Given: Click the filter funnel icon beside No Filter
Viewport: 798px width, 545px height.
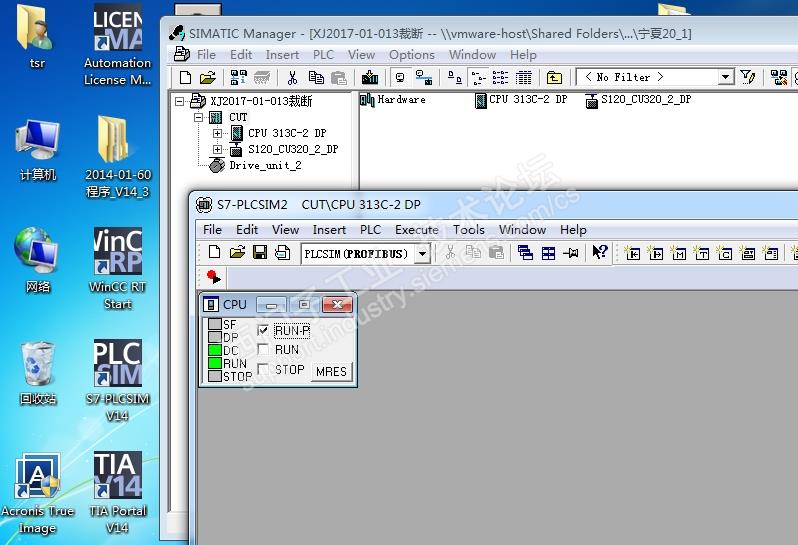Looking at the screenshot, I should coord(748,77).
